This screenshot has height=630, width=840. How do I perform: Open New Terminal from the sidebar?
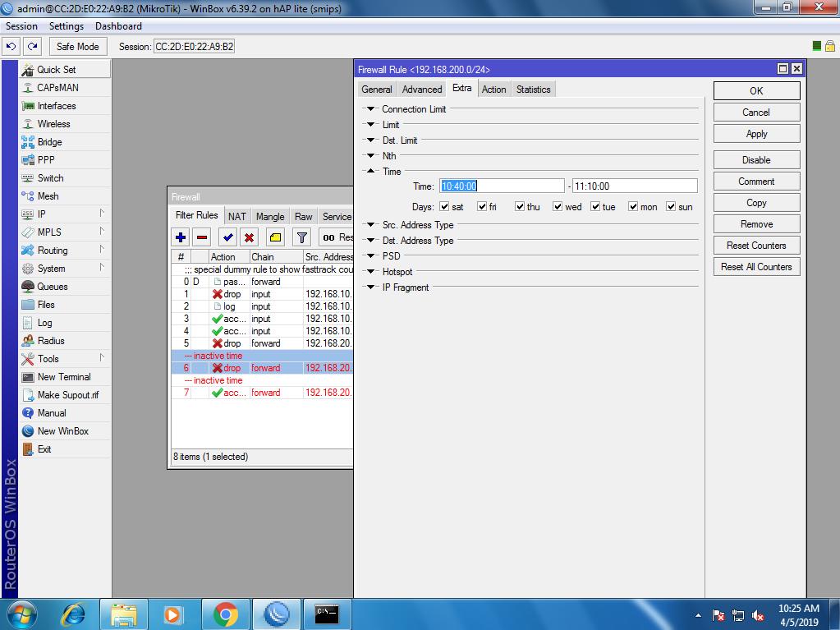[x=65, y=377]
